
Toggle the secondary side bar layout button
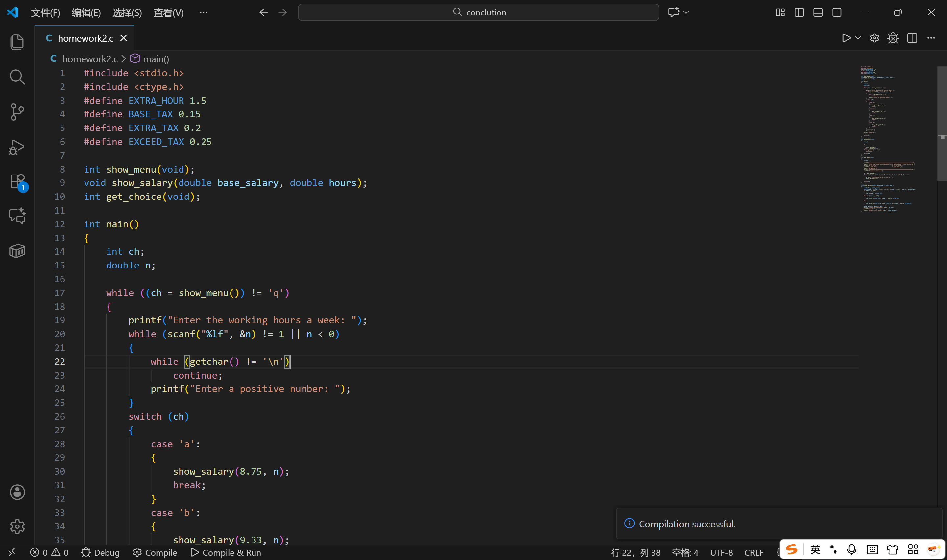click(x=837, y=12)
